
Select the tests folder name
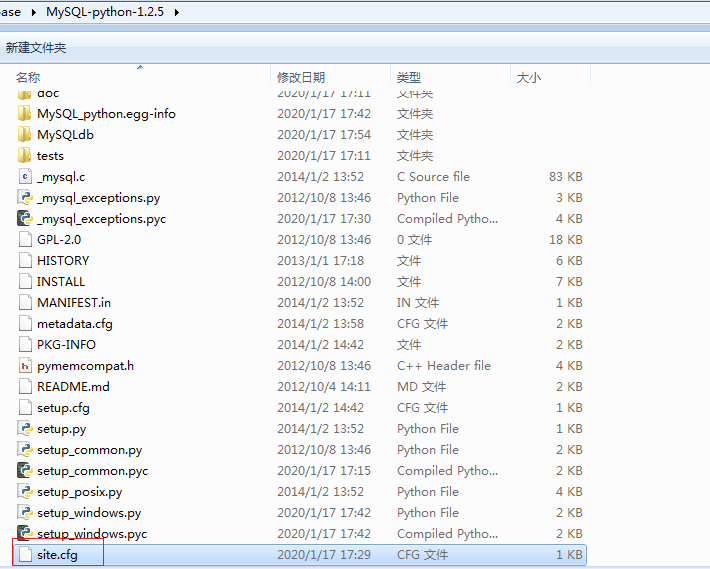50,156
